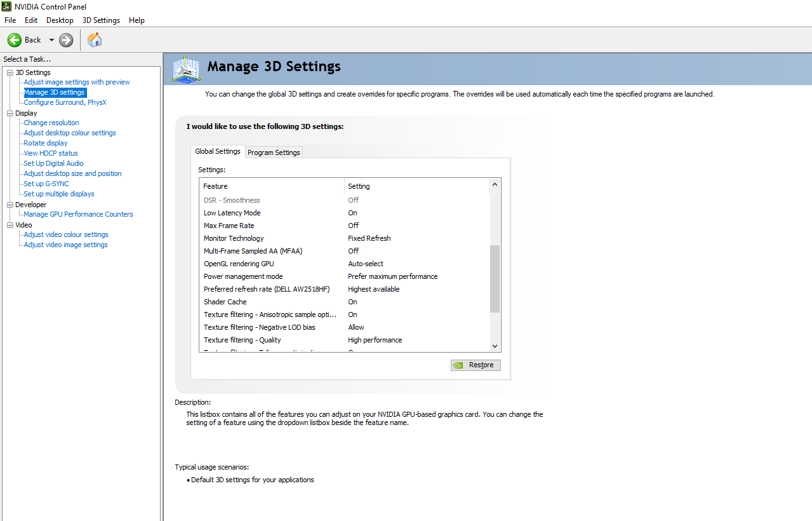Open View HDCP status
Viewport: 812px width, 521px height.
pyautogui.click(x=51, y=153)
